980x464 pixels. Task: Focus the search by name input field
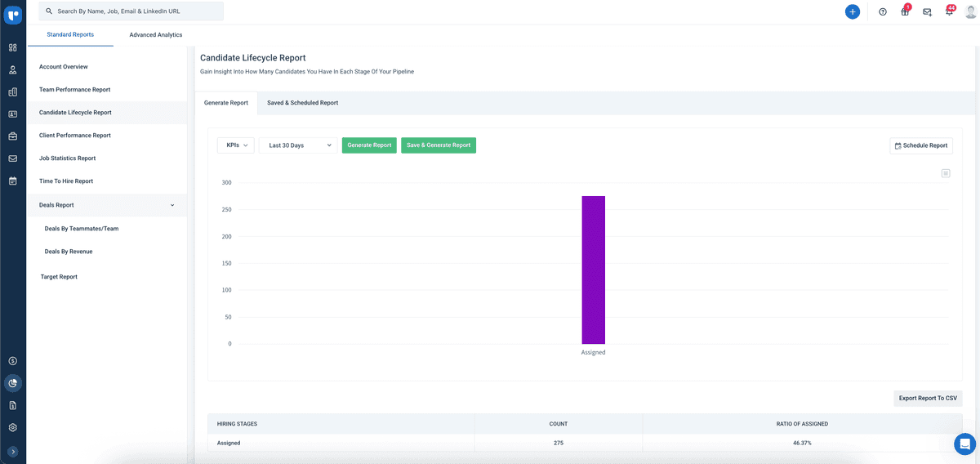(131, 11)
